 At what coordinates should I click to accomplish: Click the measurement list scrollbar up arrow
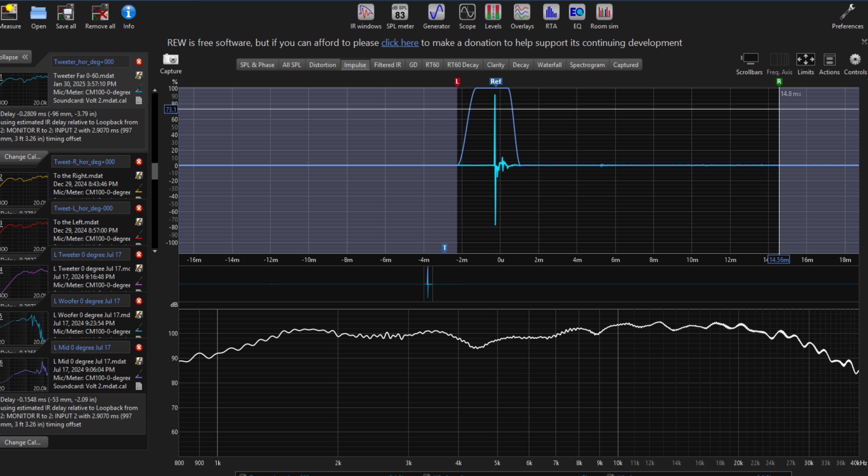point(154,90)
